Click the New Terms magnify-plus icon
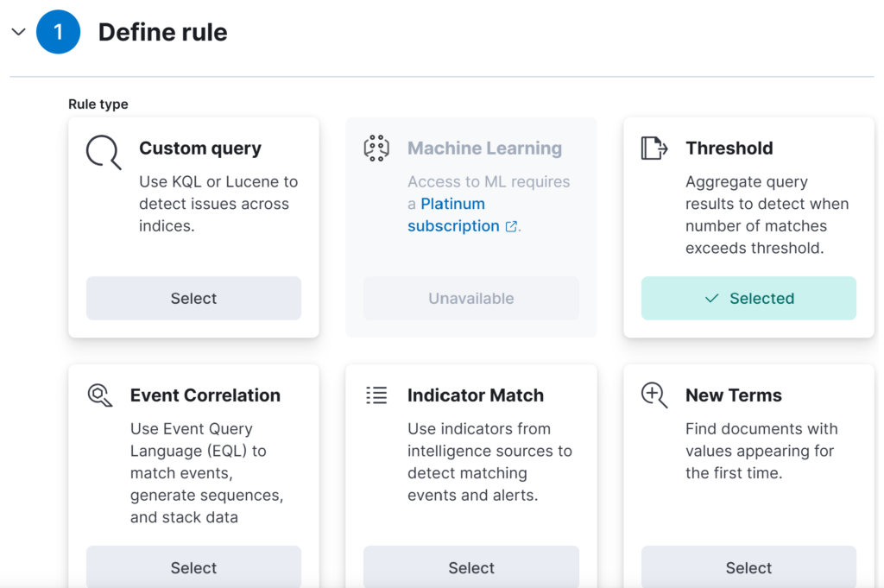 654,395
